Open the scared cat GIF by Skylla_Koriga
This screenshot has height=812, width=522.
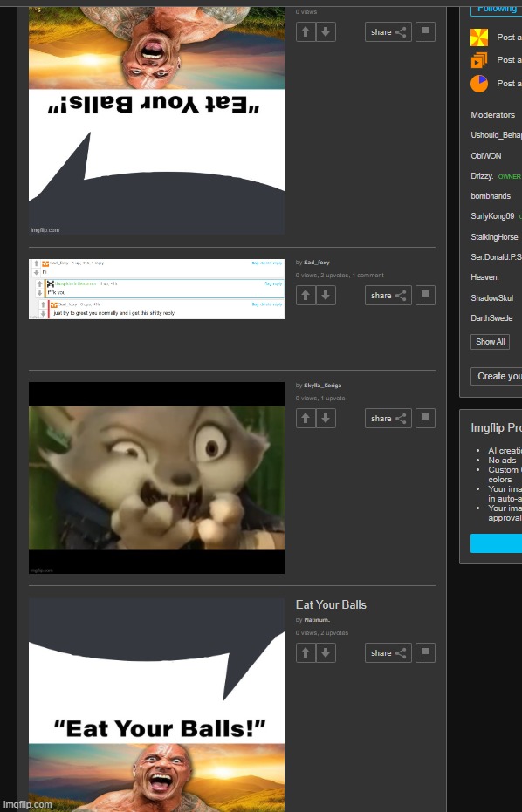click(156, 478)
